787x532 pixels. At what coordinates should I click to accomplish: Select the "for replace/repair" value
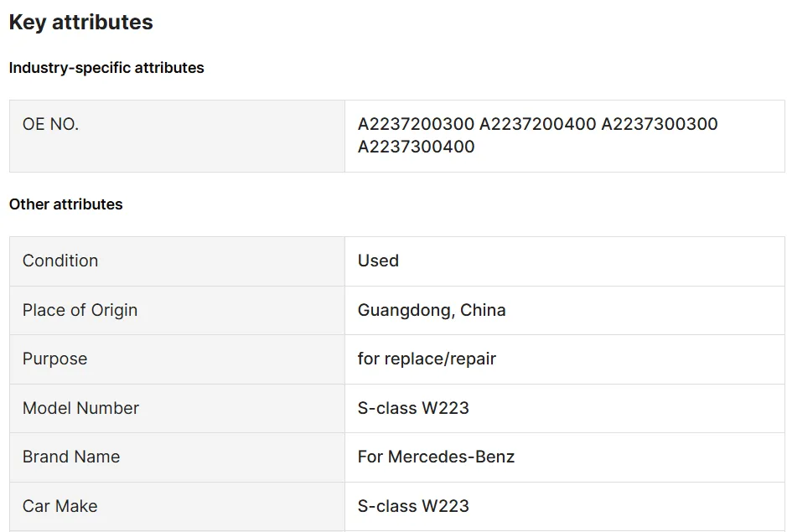point(427,359)
